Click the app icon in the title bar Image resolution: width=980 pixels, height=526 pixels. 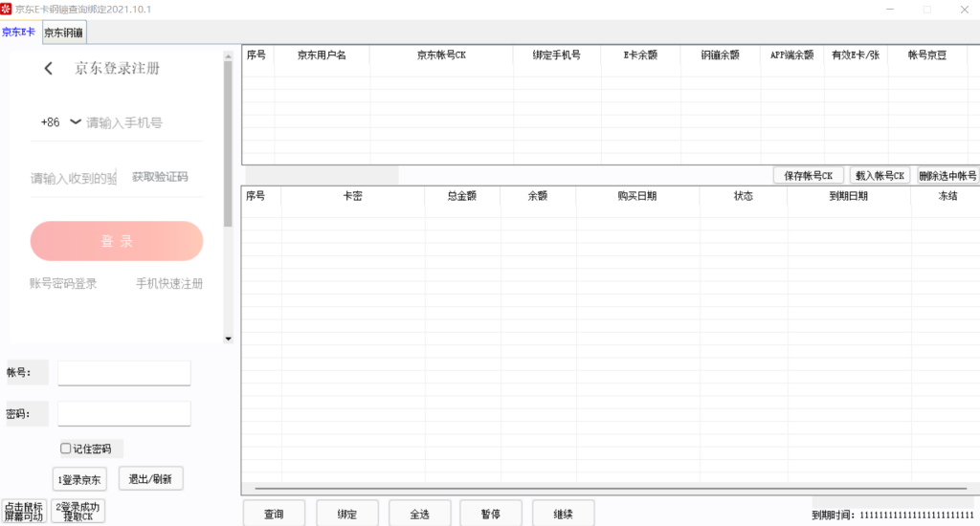click(x=6, y=9)
